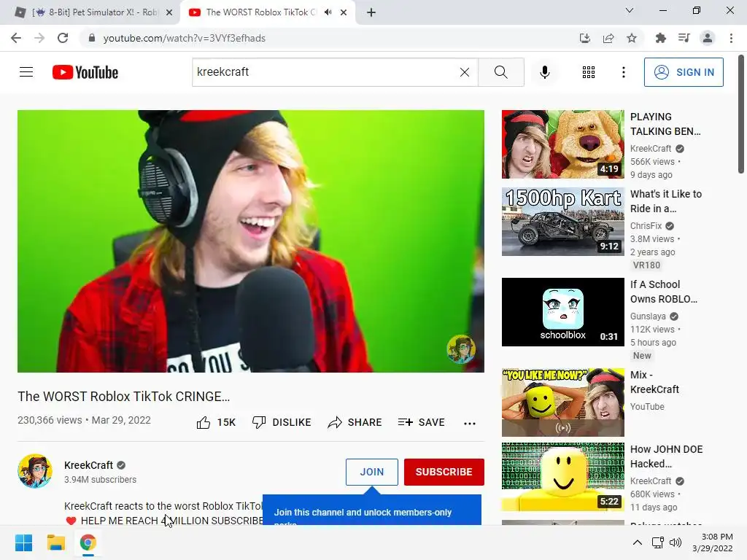Go to the YouTube home logo
Screen dimensions: 747x560
click(x=85, y=72)
